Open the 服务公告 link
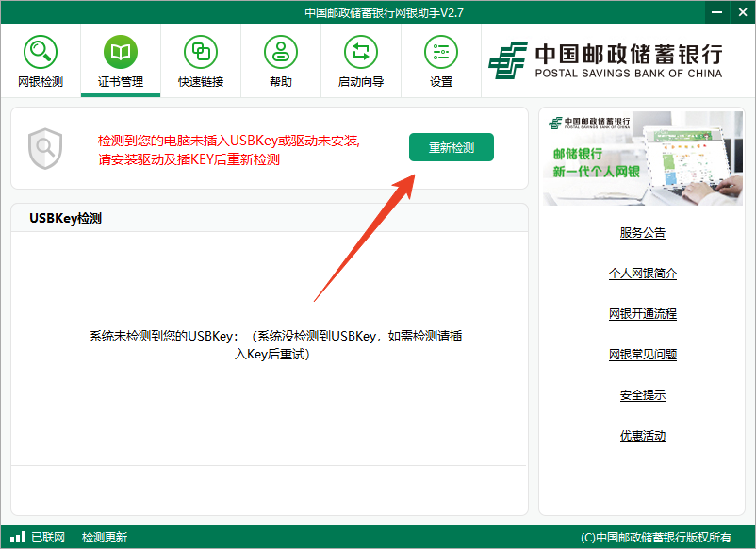 (642, 233)
